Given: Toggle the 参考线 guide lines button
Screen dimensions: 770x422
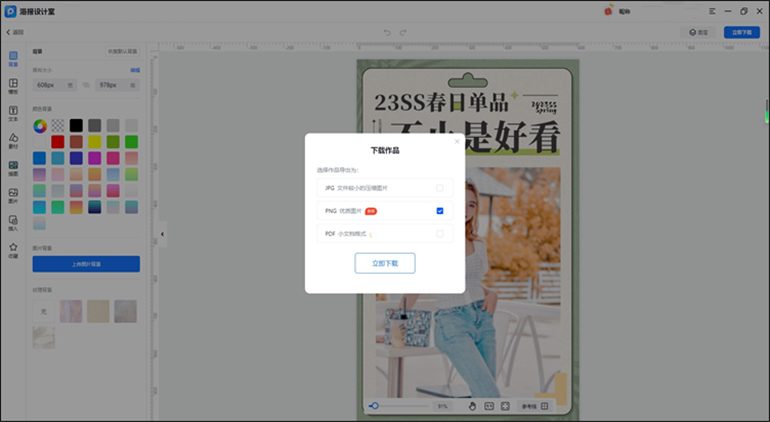Looking at the screenshot, I should point(534,406).
